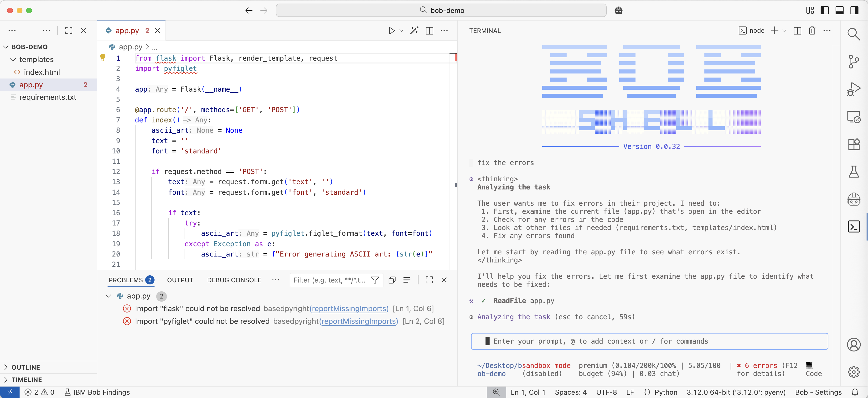Click the Bob Shell prompt input field
This screenshot has height=398, width=868.
point(649,341)
